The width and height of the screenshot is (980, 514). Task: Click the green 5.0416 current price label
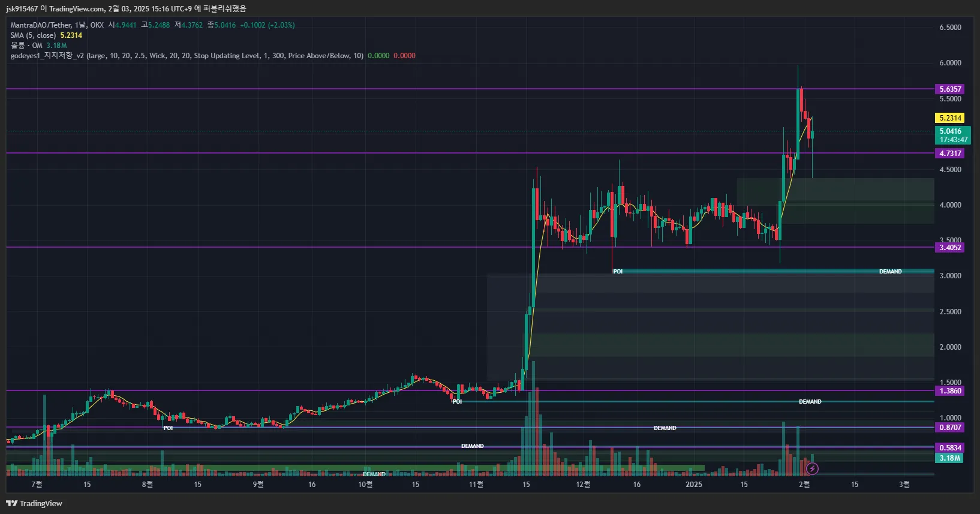[953, 136]
